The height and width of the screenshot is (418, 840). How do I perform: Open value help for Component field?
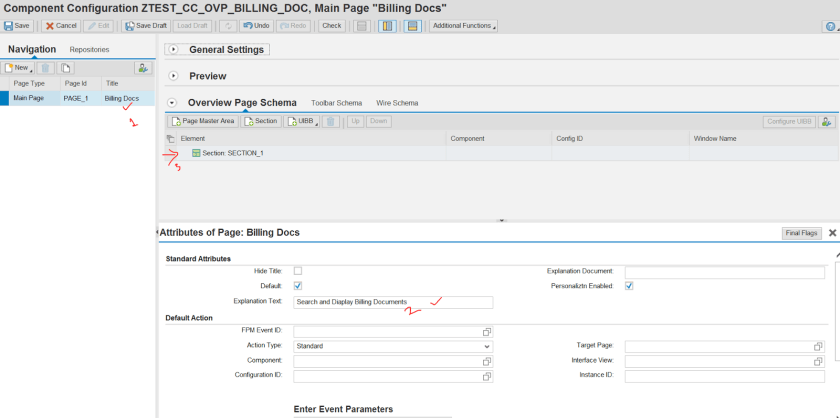(486, 362)
